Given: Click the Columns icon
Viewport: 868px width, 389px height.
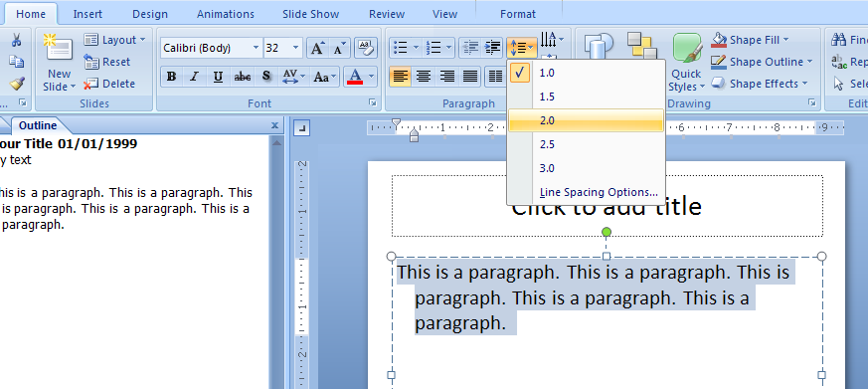Looking at the screenshot, I should (x=495, y=77).
